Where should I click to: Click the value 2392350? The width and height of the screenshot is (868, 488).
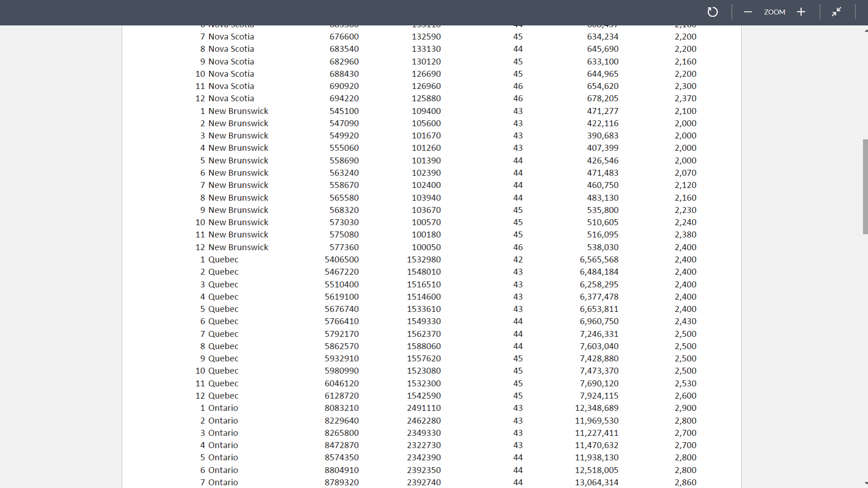[424, 470]
